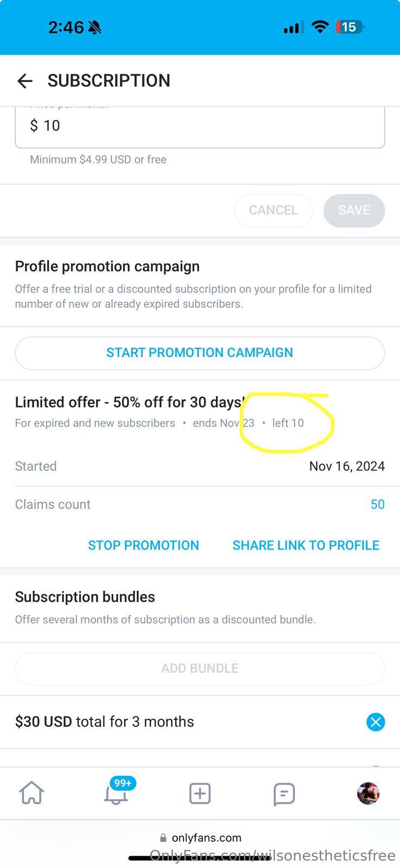Start Promotion Campaign button
This screenshot has height=868, width=400.
click(x=200, y=353)
